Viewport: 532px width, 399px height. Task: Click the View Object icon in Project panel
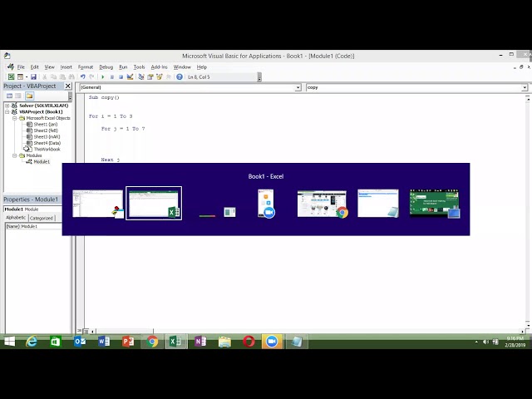[x=18, y=96]
